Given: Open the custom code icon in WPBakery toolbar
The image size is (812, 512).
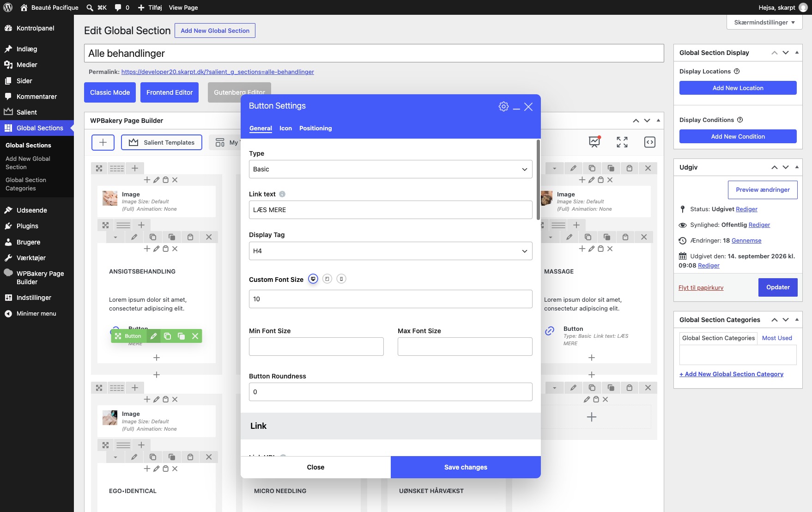Looking at the screenshot, I should 650,142.
